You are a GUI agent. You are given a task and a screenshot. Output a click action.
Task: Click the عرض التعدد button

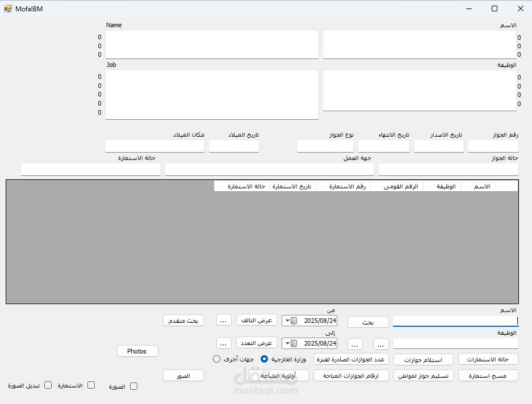(257, 343)
